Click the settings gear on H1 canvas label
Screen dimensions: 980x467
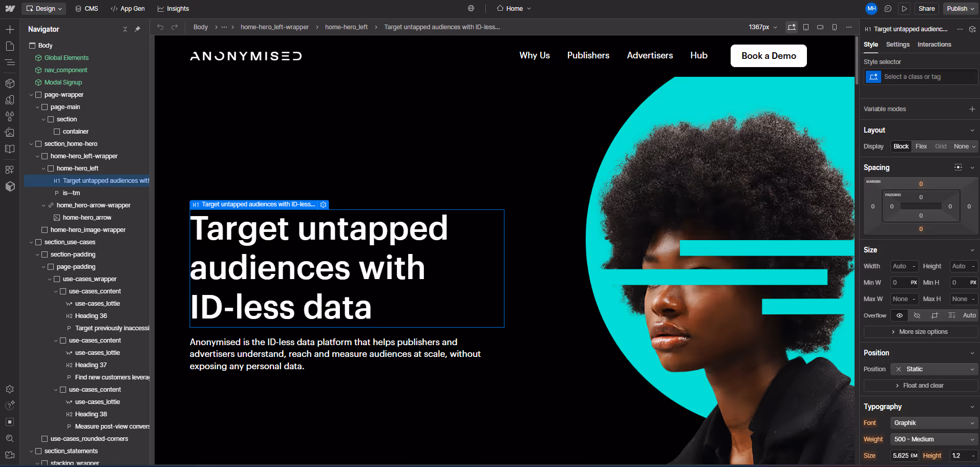pyautogui.click(x=323, y=205)
